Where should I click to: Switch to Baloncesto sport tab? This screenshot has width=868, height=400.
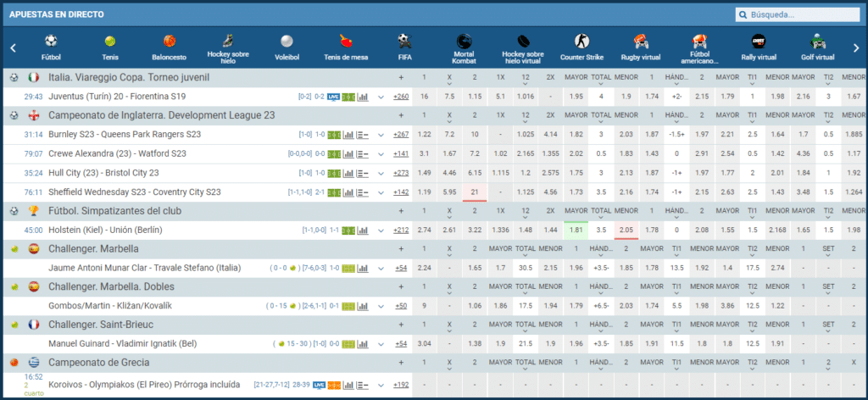click(169, 47)
